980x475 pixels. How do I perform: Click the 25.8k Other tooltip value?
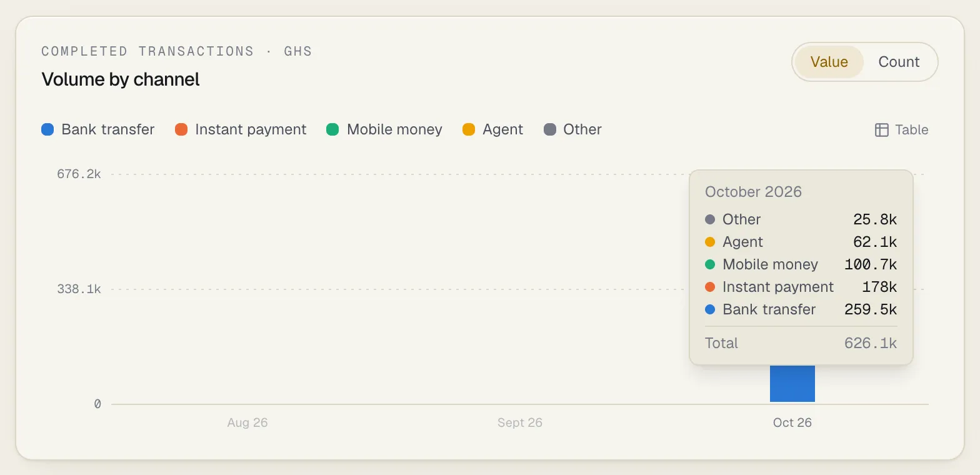click(x=875, y=219)
